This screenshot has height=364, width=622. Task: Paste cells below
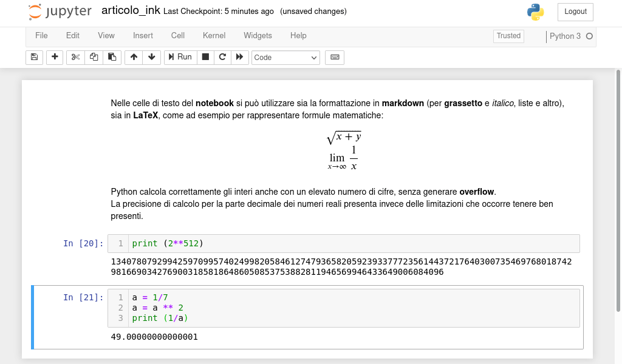112,57
